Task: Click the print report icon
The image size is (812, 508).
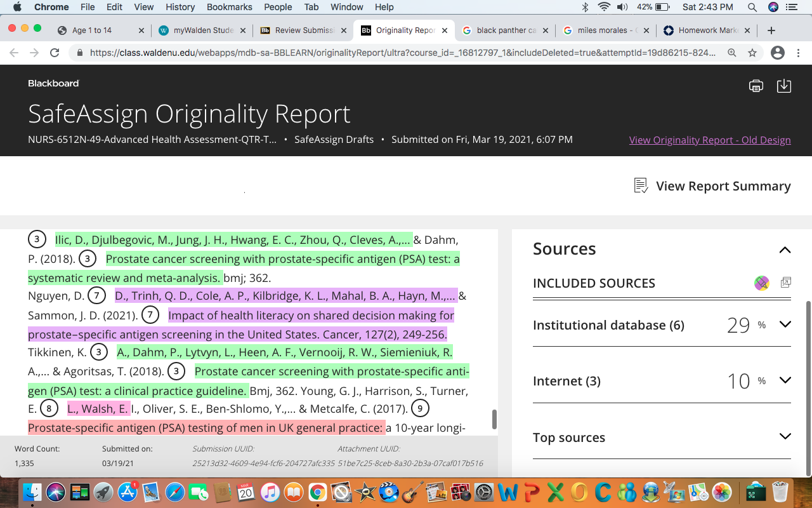Action: tap(756, 86)
